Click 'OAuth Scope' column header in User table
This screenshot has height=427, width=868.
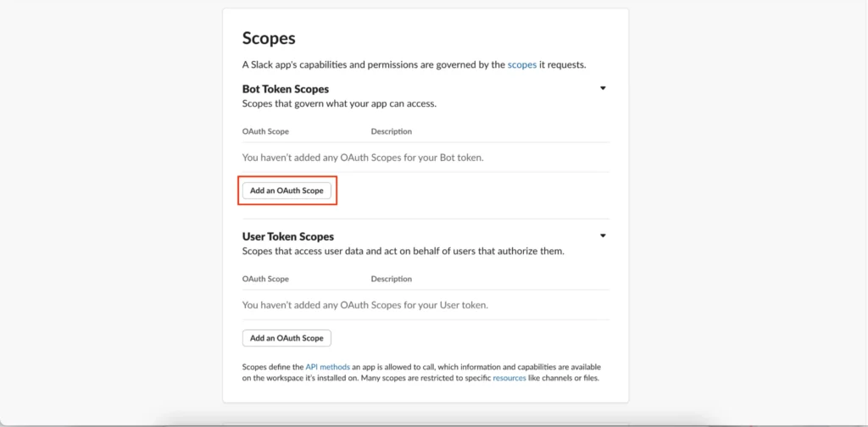(265, 279)
